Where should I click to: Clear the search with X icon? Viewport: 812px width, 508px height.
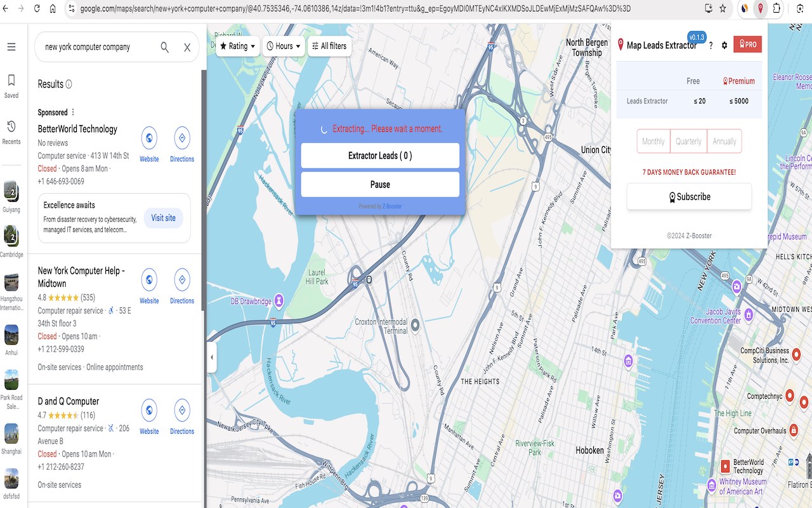point(187,48)
